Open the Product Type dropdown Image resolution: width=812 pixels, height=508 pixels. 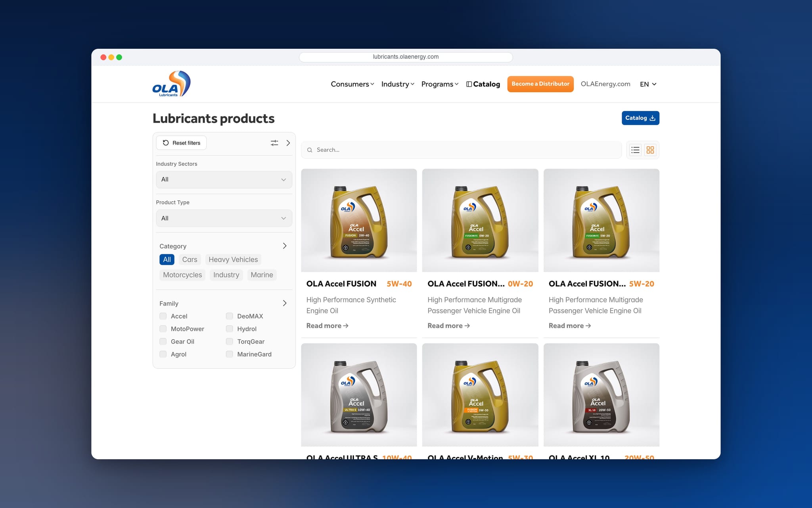(x=224, y=218)
